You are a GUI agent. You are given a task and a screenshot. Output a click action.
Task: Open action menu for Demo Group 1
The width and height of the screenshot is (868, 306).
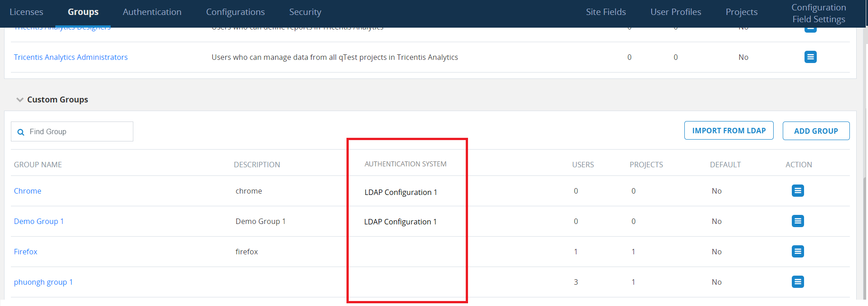798,221
